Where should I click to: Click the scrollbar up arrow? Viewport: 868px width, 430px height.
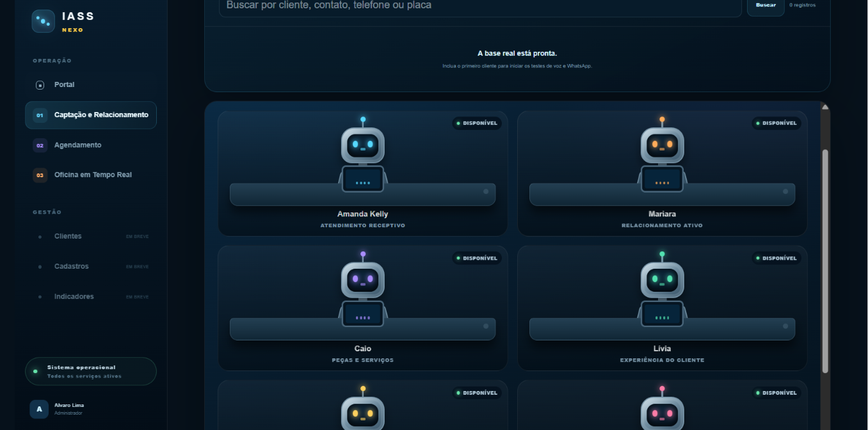click(x=825, y=107)
